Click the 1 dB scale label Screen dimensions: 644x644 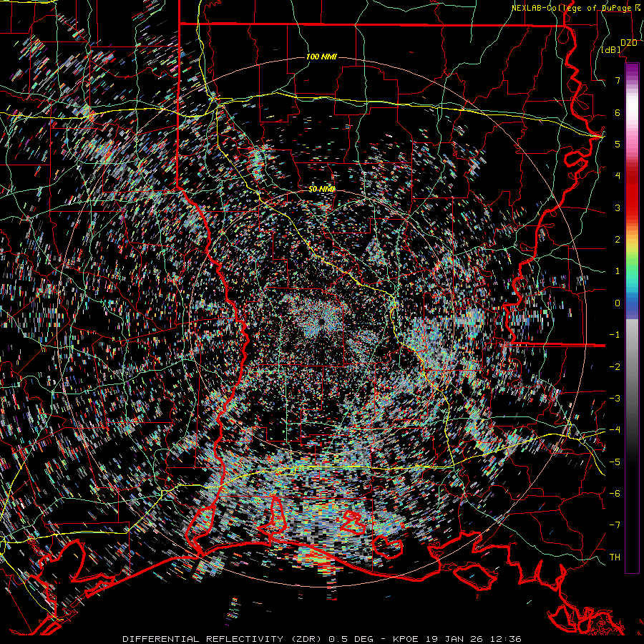(x=618, y=271)
